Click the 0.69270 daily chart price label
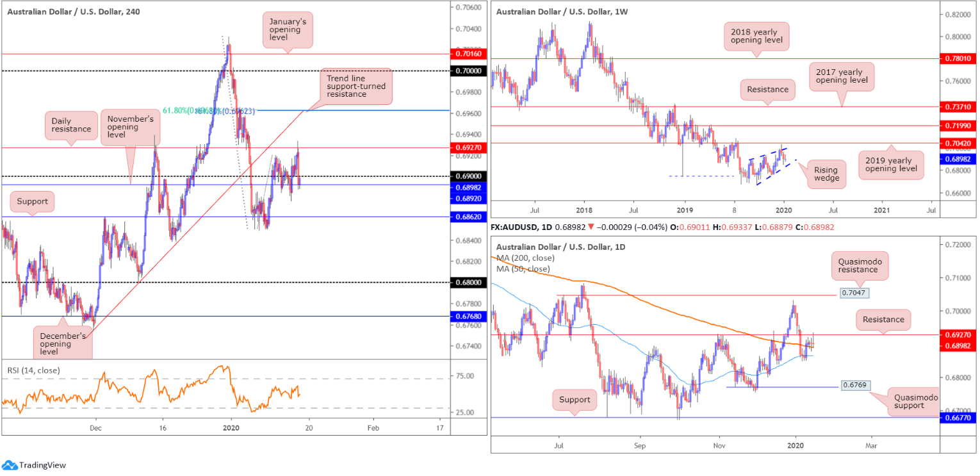 (x=958, y=334)
